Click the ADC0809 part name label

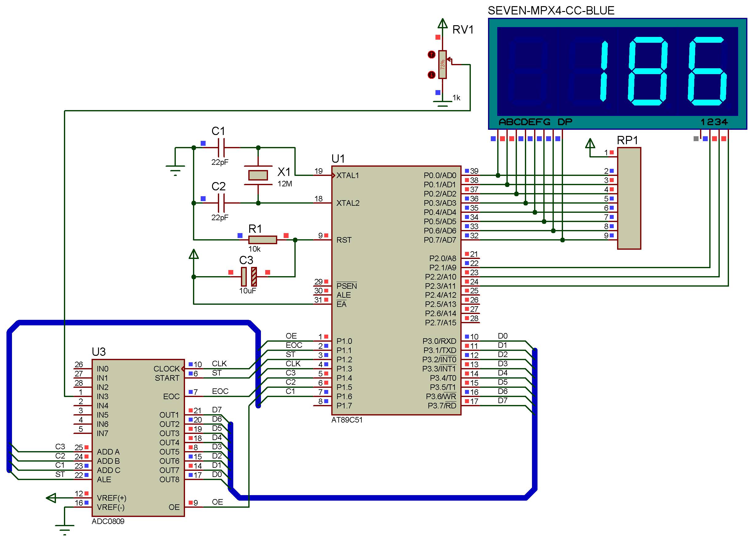point(108,521)
